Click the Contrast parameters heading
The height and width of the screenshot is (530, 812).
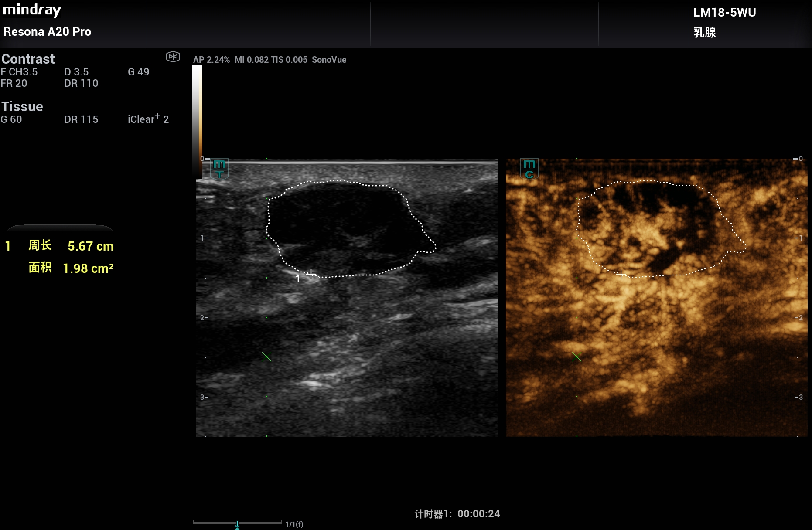28,59
